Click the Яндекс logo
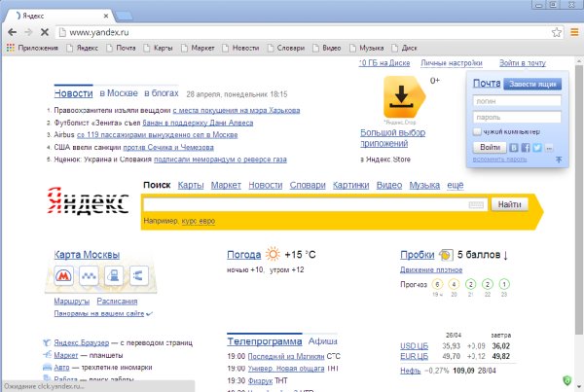Screen dimensions: 584x392 click(88, 201)
